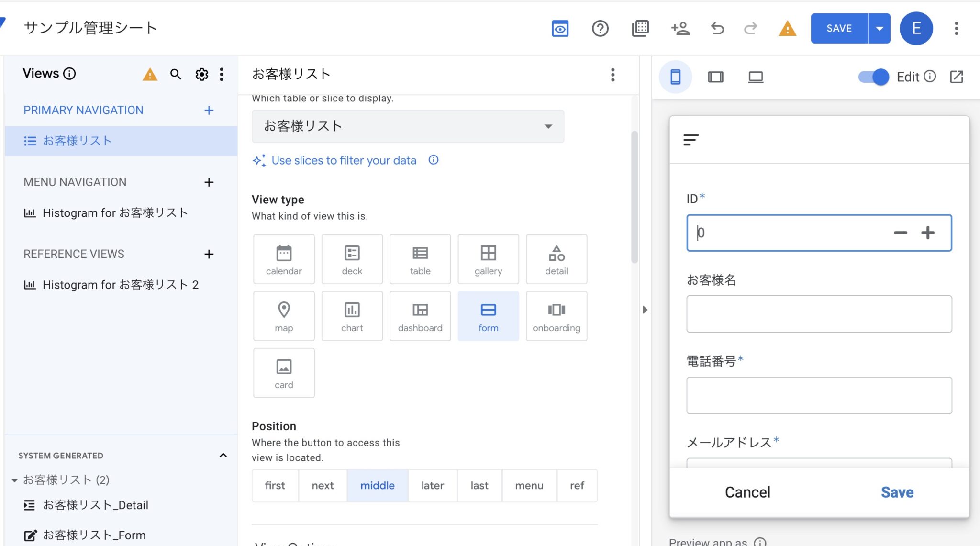Viewport: 980px width, 546px height.
Task: Select the form view type
Action: point(488,316)
